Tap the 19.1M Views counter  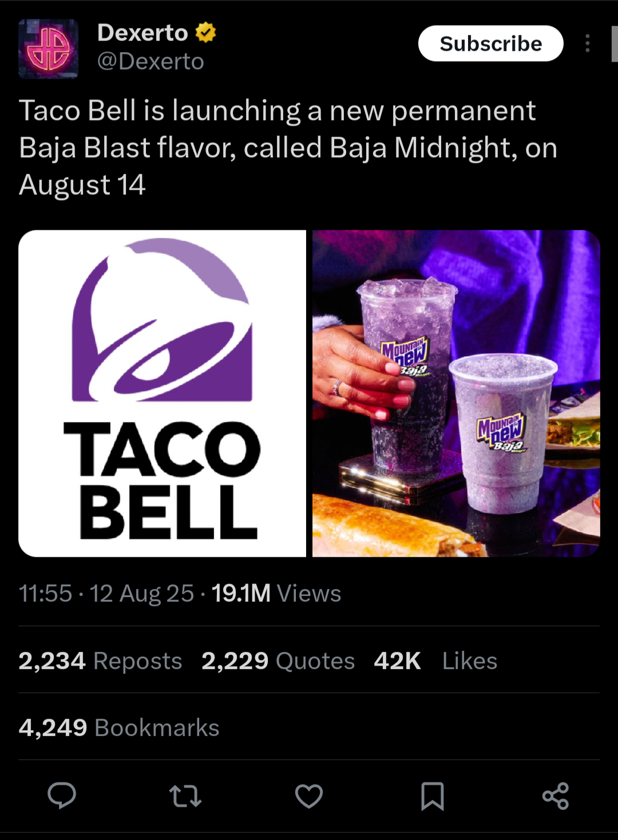(x=276, y=594)
